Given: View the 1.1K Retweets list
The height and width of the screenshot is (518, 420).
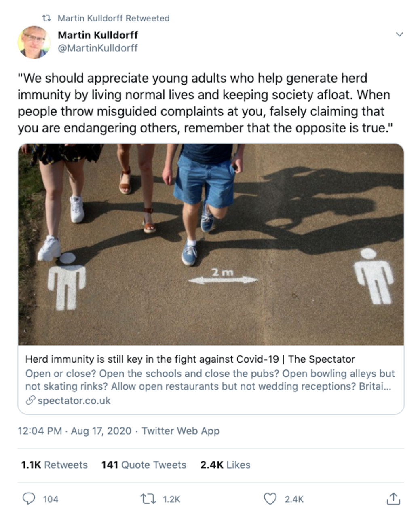Looking at the screenshot, I should coord(54,465).
